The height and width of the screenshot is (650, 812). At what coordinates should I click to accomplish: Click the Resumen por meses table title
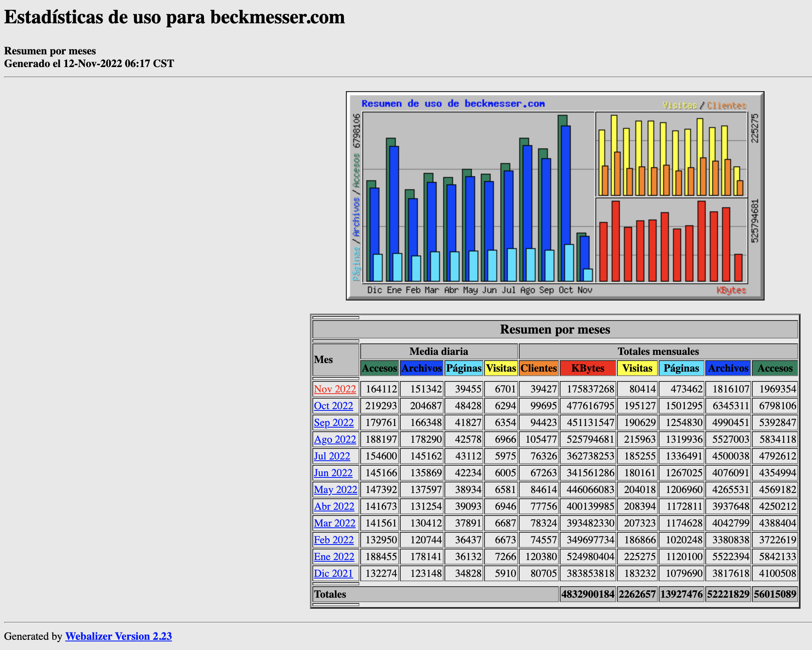coord(555,329)
